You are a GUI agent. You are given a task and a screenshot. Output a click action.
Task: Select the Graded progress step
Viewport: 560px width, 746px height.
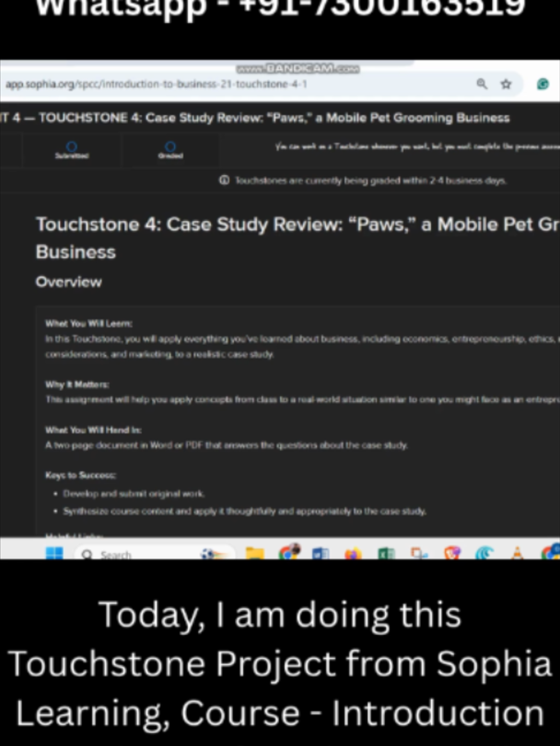pyautogui.click(x=171, y=150)
